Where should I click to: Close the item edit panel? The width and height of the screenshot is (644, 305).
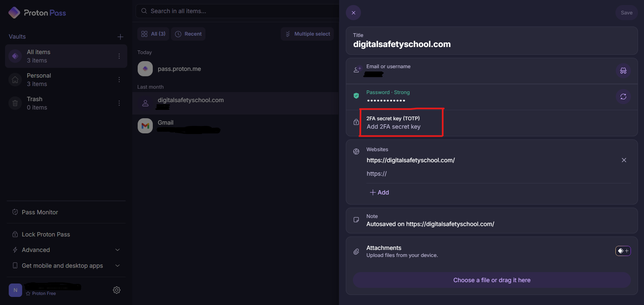(353, 13)
